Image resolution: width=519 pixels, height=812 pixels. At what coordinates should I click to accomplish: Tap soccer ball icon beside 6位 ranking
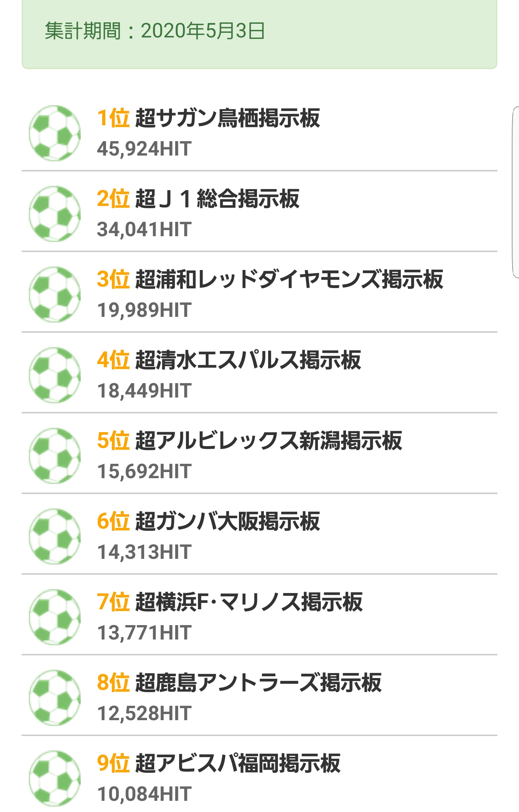(x=55, y=537)
